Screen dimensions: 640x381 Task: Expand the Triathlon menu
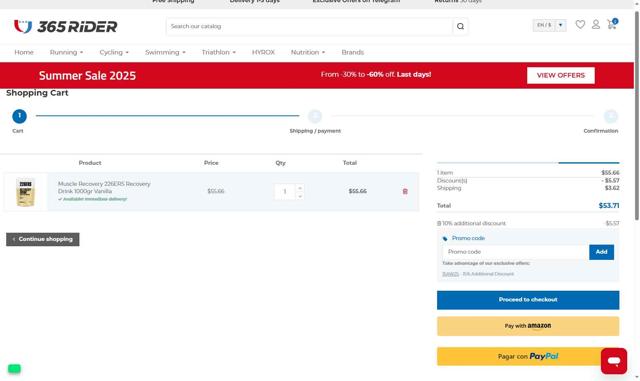pos(219,52)
